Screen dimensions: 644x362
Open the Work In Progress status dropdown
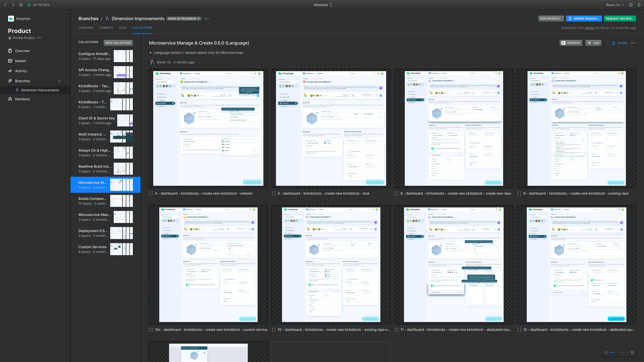tap(184, 19)
